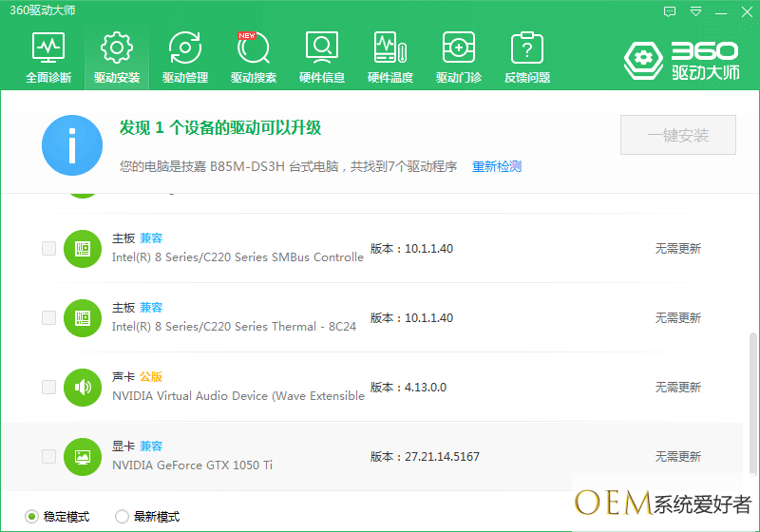Open 驱动门诊 driver clinic
Image resolution: width=760 pixels, height=532 pixels.
tap(459, 57)
